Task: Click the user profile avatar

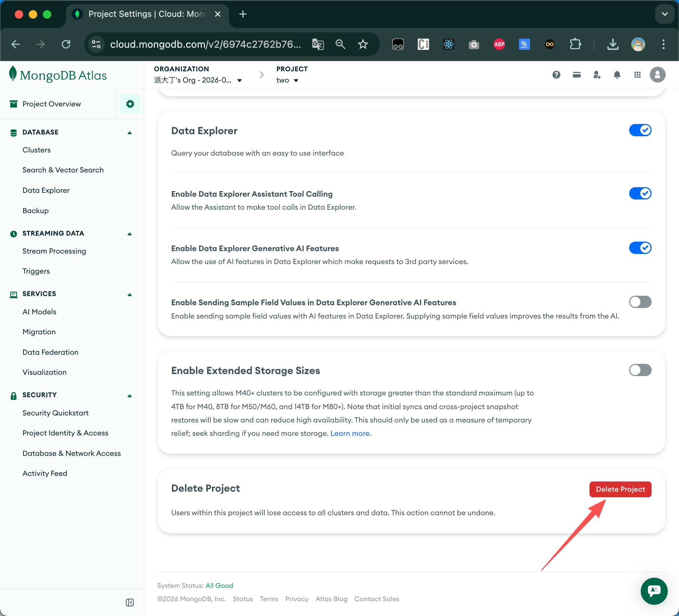Action: [657, 75]
